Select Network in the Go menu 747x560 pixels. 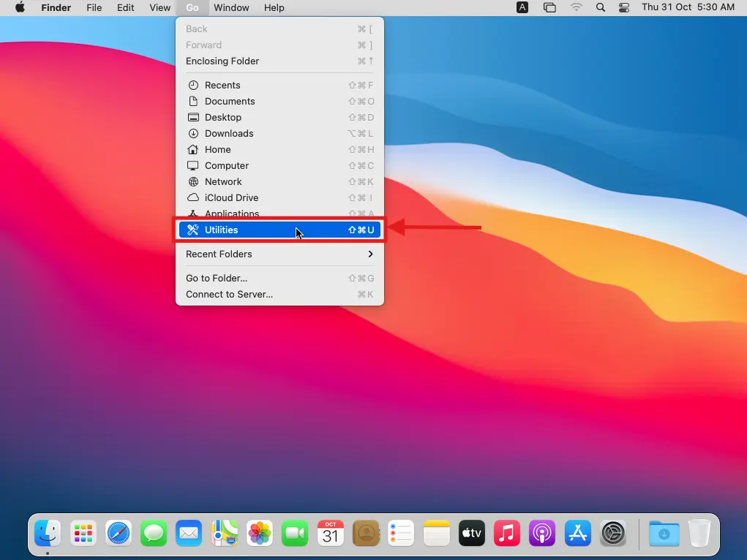point(279,182)
